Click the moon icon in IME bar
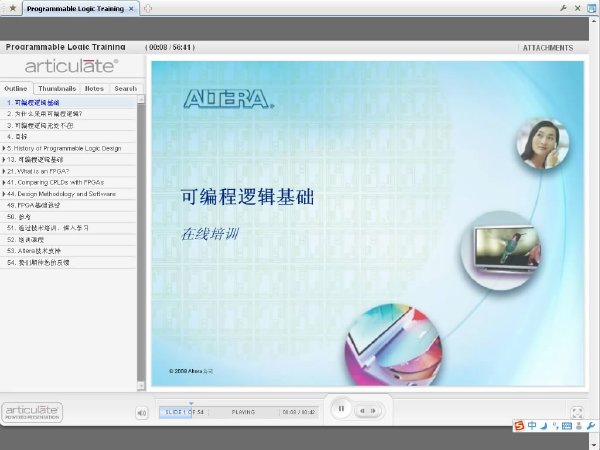600x450 pixels. click(543, 426)
